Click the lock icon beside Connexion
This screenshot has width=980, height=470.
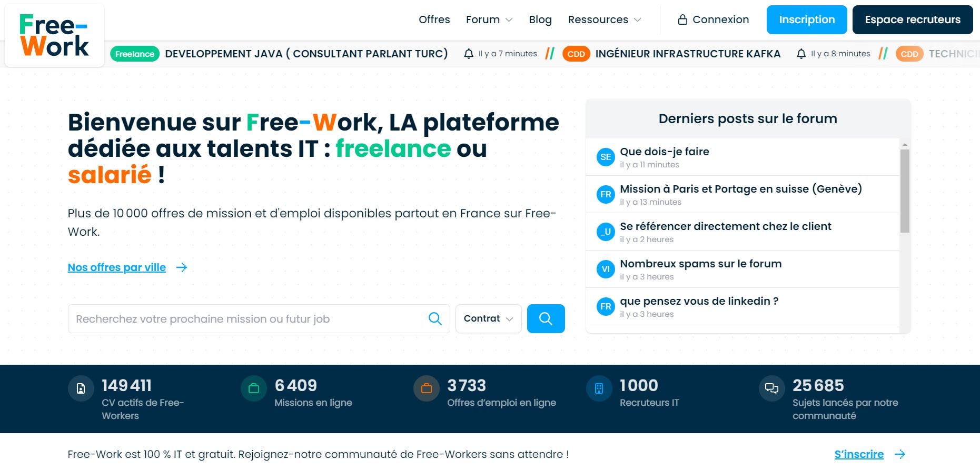(682, 20)
